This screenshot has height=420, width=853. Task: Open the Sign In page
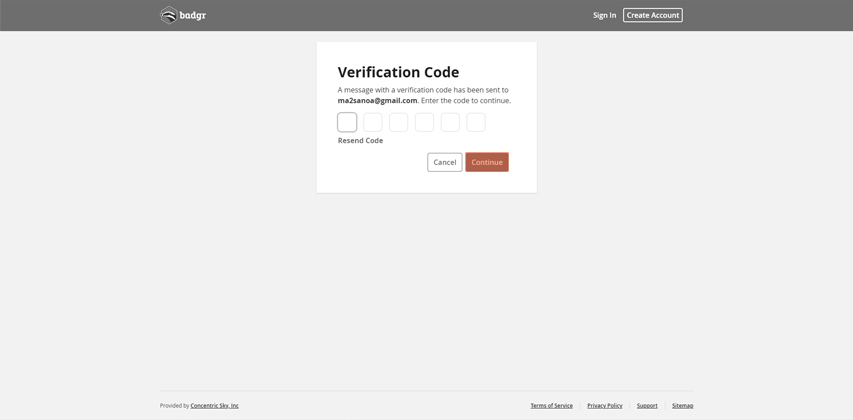(x=604, y=15)
